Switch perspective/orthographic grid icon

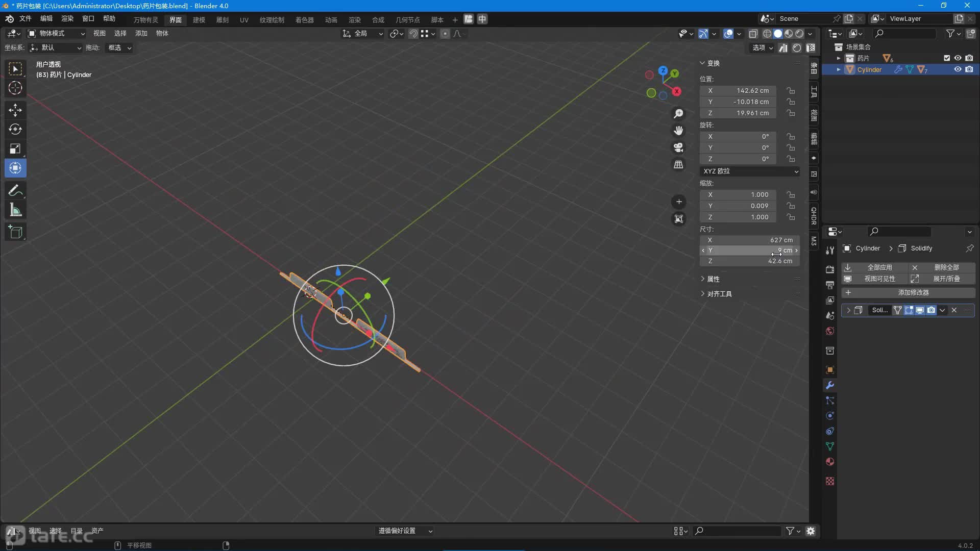point(678,164)
